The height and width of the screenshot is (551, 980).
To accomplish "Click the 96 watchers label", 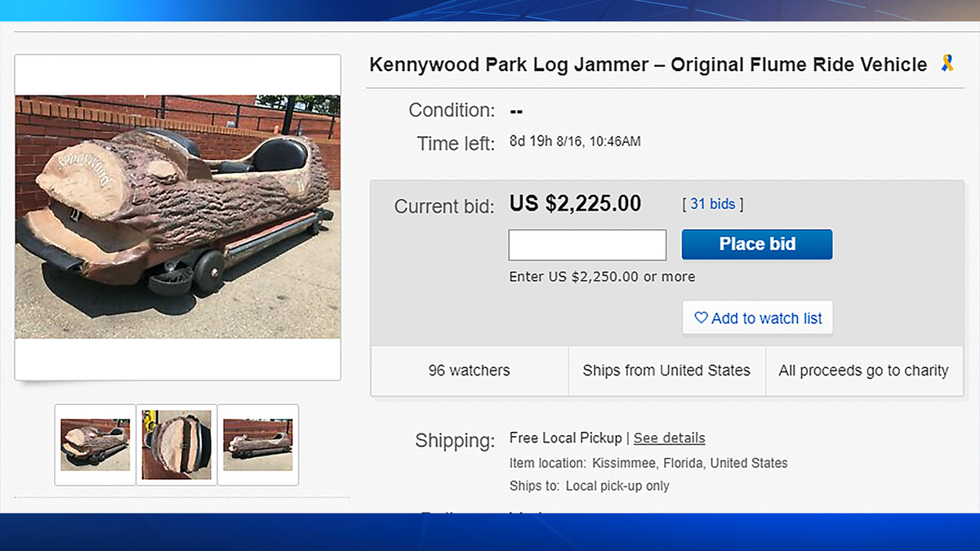I will [469, 370].
